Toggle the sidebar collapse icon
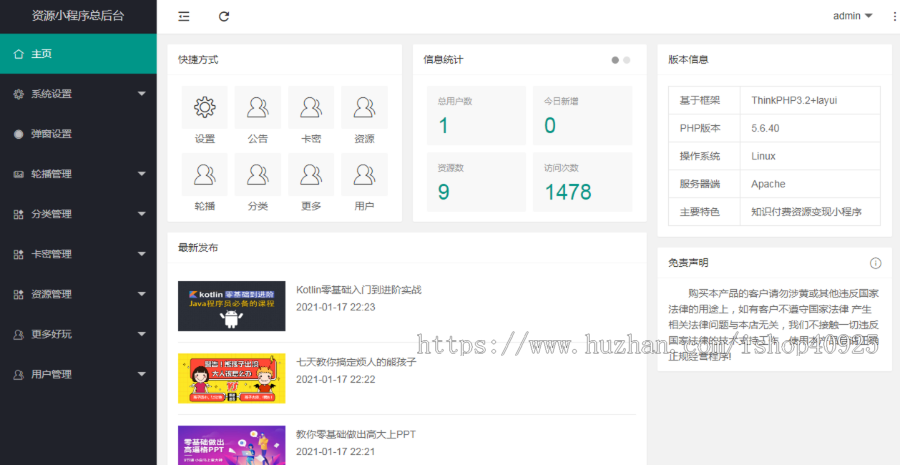 pos(184,17)
